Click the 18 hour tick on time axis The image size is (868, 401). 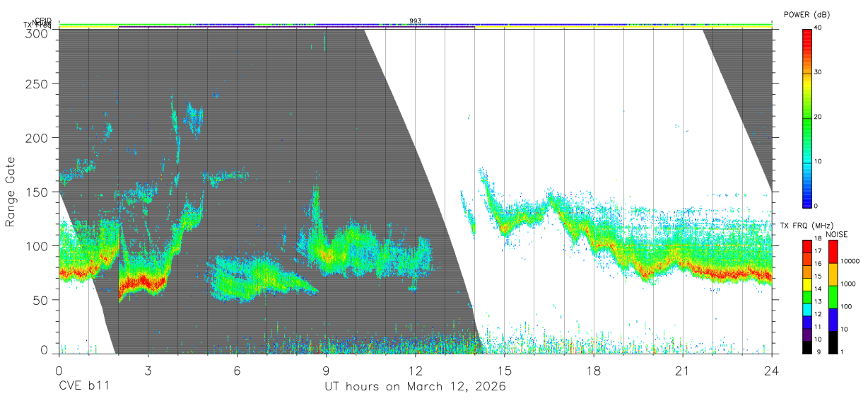[x=593, y=371]
